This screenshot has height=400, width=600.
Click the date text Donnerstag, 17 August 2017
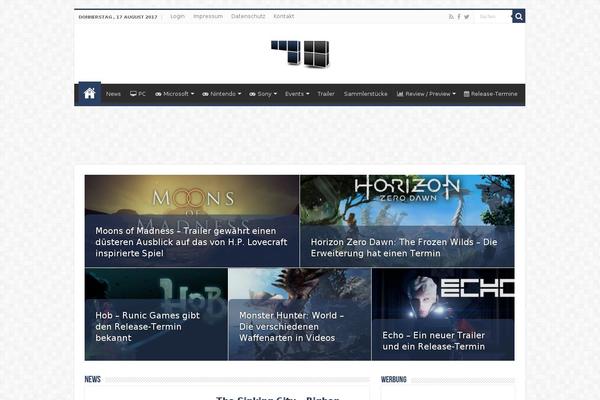[x=118, y=17]
